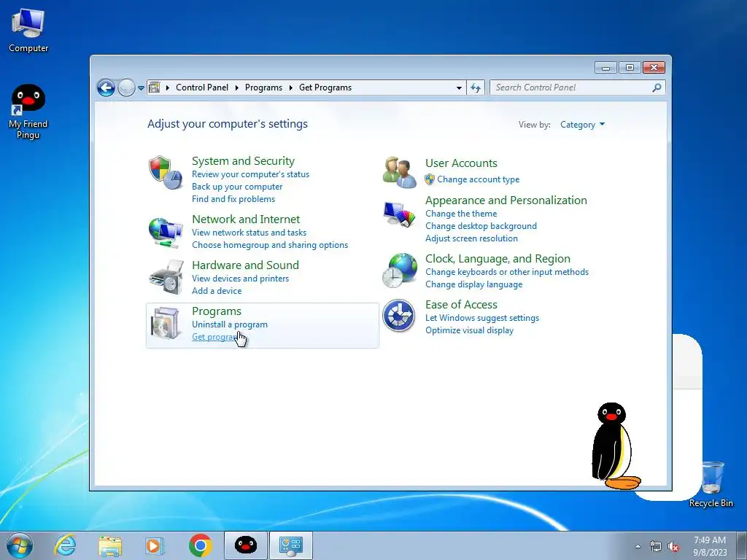747x560 pixels.
Task: Show hidden tray icons arrow
Action: point(638,546)
